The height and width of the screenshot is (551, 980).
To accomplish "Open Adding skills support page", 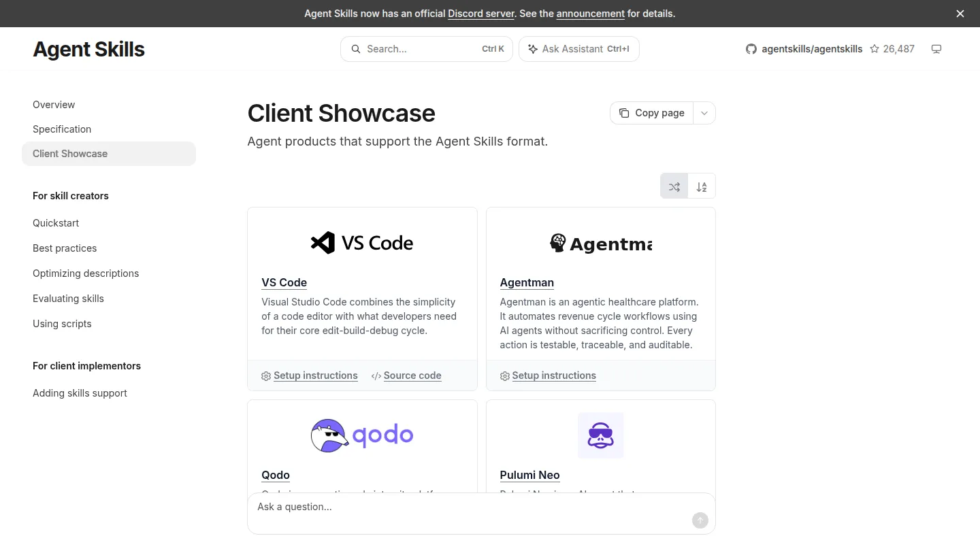I will click(80, 393).
